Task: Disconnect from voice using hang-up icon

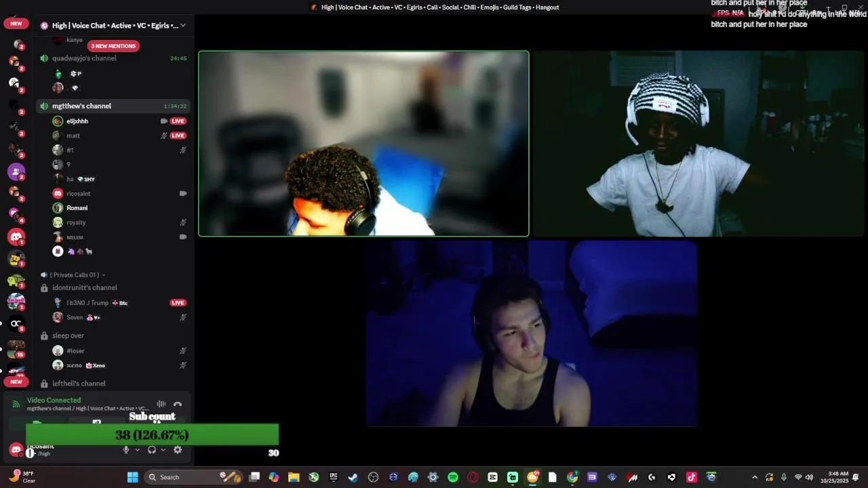Action: [x=178, y=404]
